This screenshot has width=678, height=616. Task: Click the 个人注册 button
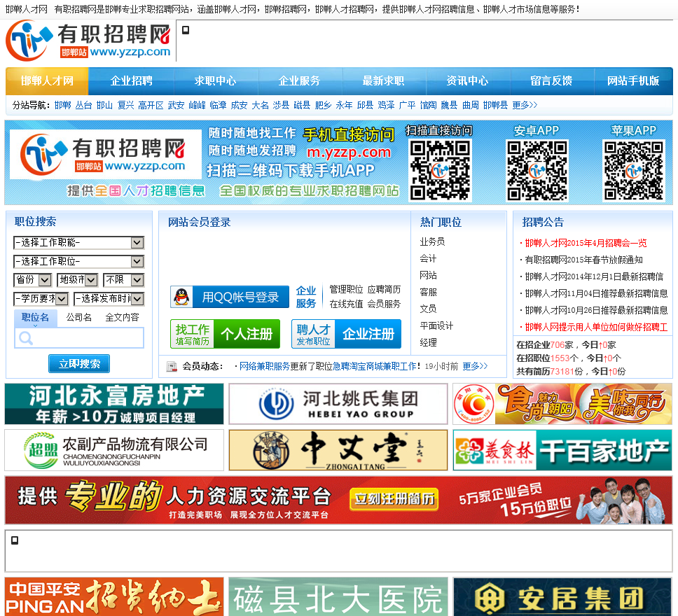(225, 334)
